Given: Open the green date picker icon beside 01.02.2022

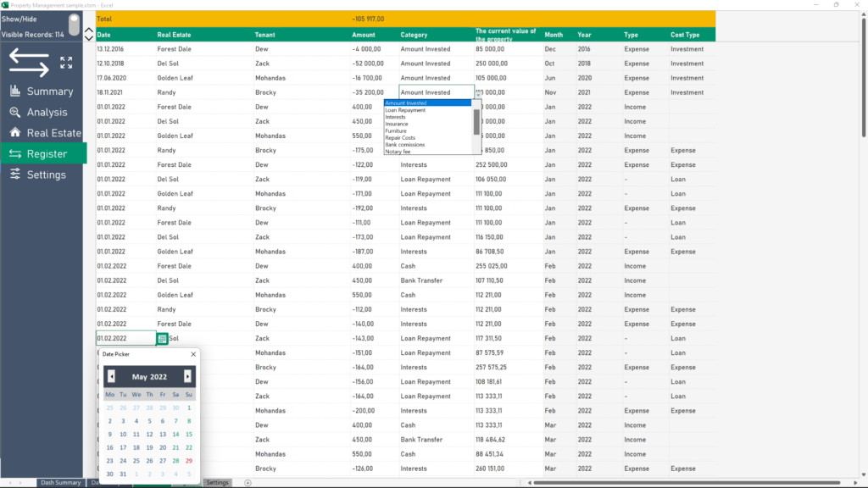Looking at the screenshot, I should point(161,337).
